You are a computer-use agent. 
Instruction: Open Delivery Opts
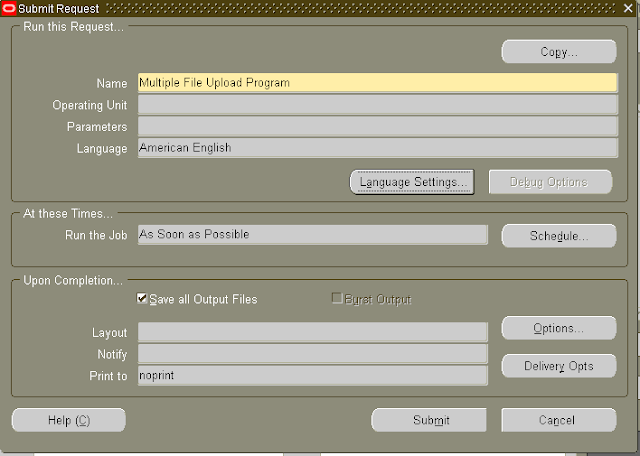559,366
